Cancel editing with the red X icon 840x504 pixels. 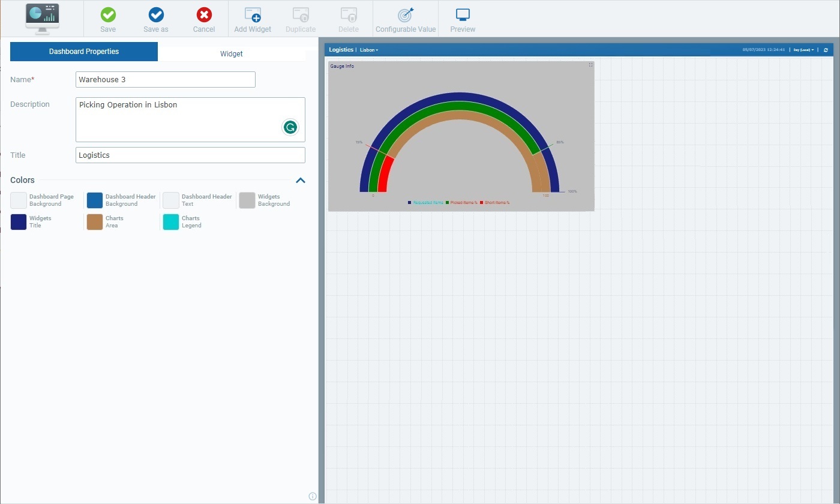204,15
